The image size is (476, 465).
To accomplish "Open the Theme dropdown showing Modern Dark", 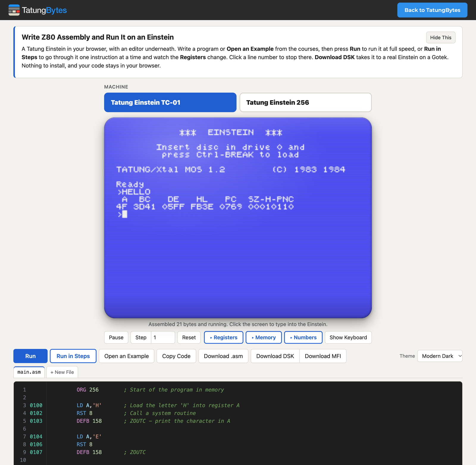I will click(x=440, y=356).
